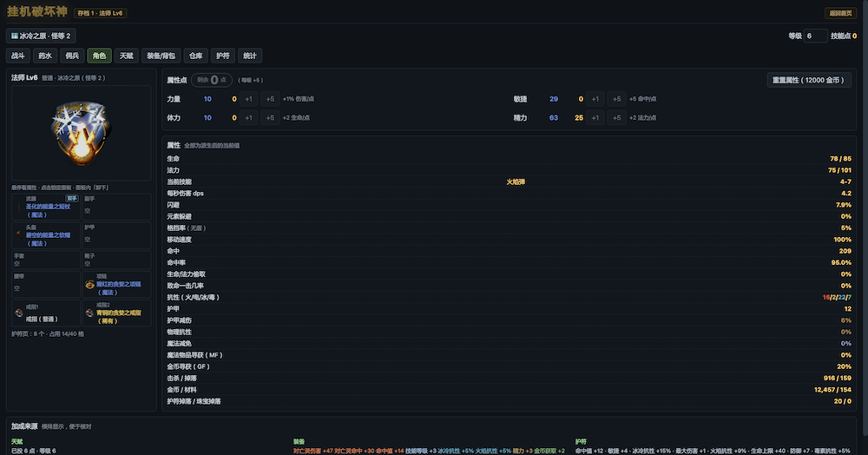The height and width of the screenshot is (455, 868).
Task: Add +5 to 精力
Action: pyautogui.click(x=616, y=118)
